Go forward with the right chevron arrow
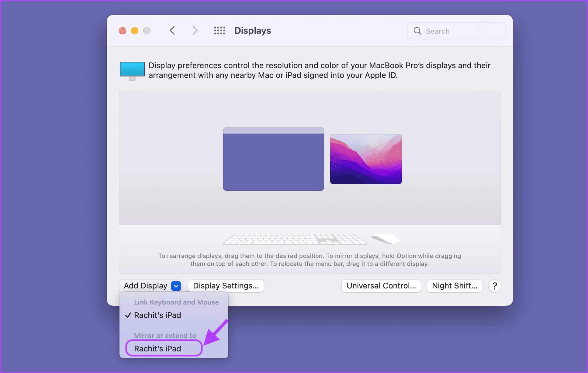This screenshot has width=588, height=373. click(x=195, y=31)
